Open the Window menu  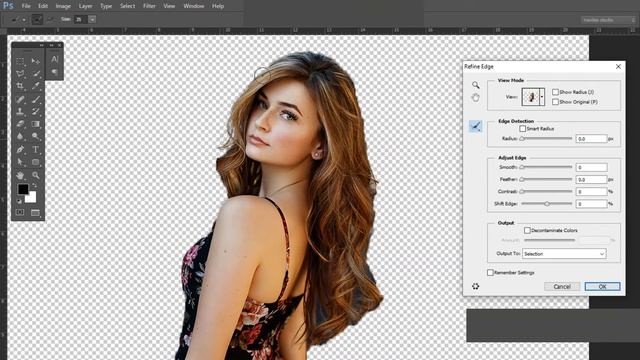193,6
